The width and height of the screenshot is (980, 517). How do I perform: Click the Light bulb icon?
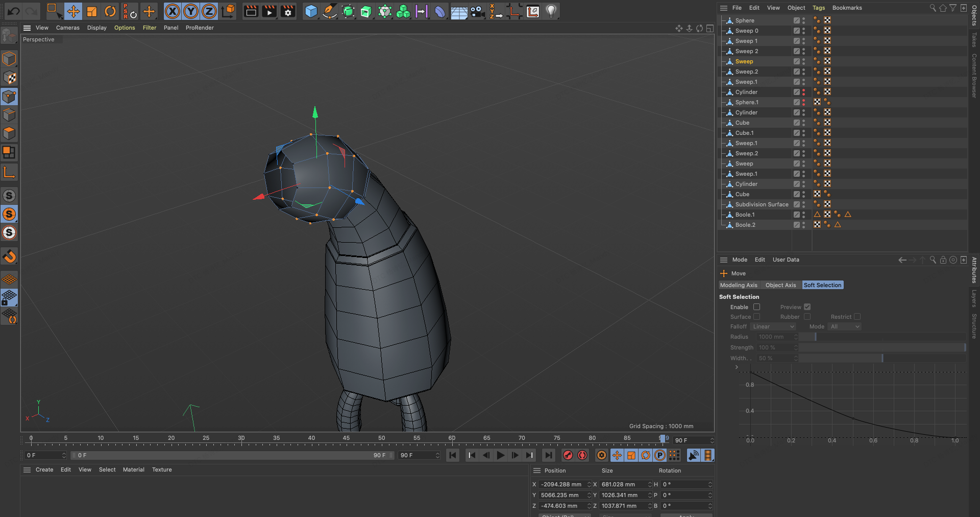click(551, 11)
